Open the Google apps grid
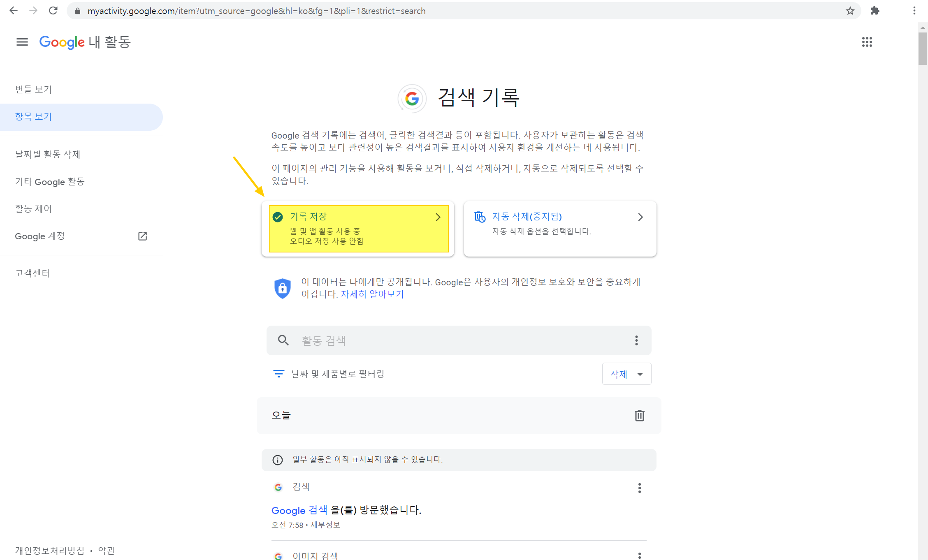The width and height of the screenshot is (928, 560). (867, 42)
